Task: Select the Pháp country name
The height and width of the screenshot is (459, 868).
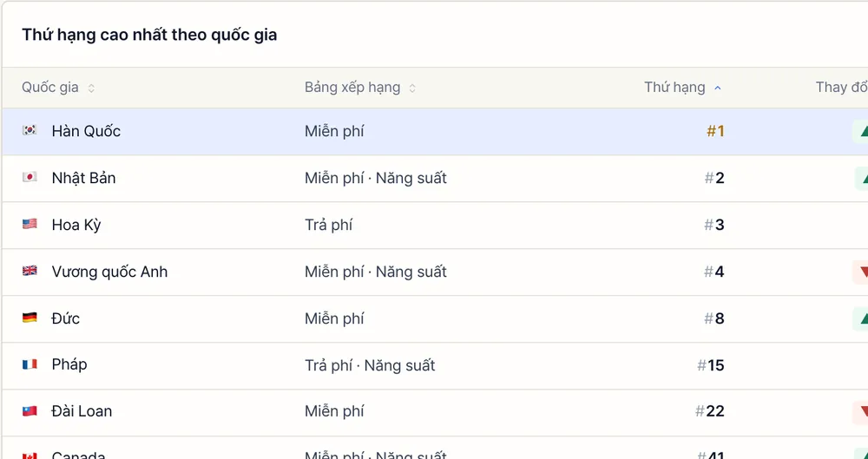Action: click(69, 365)
